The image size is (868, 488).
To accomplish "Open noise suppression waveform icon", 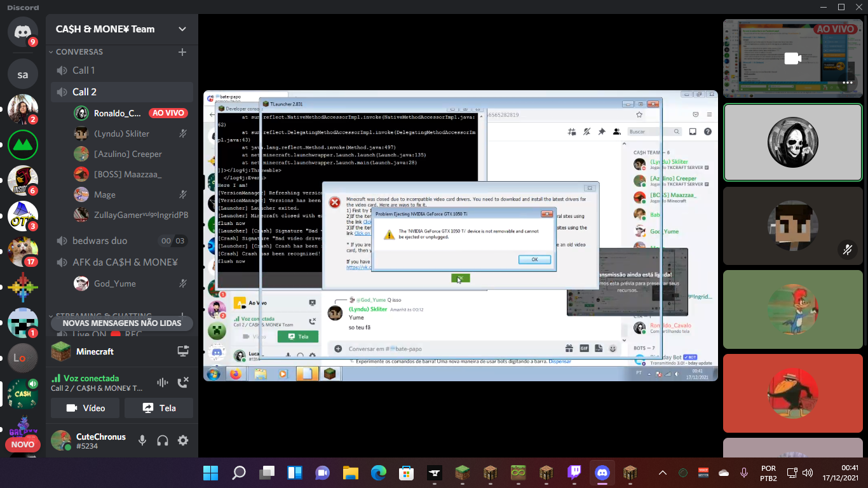I will point(163,383).
